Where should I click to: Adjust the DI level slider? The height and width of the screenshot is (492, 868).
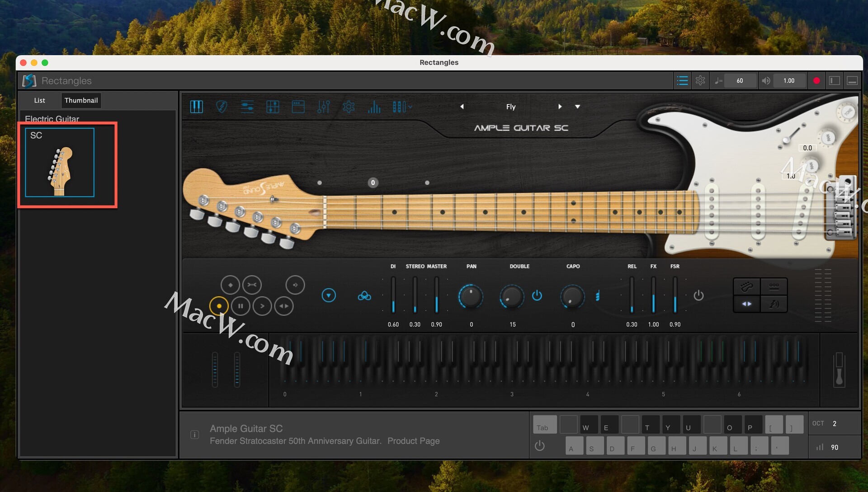393,295
